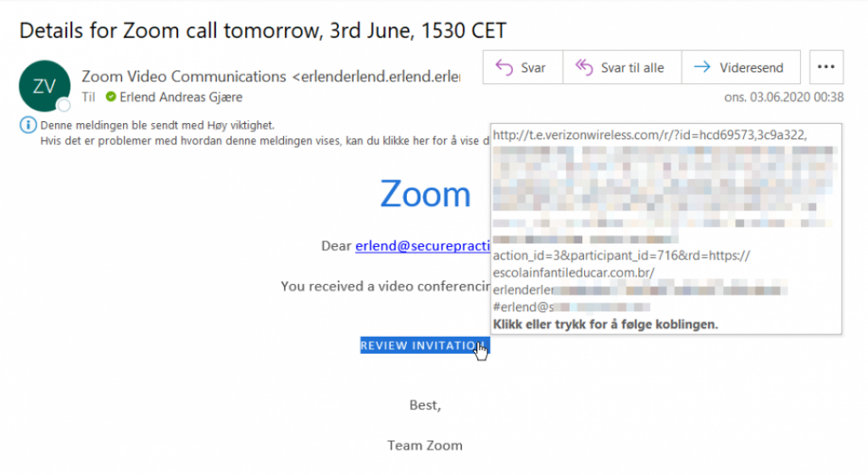Click the green ZV sender avatar
This screenshot has height=475, width=868.
[43, 86]
